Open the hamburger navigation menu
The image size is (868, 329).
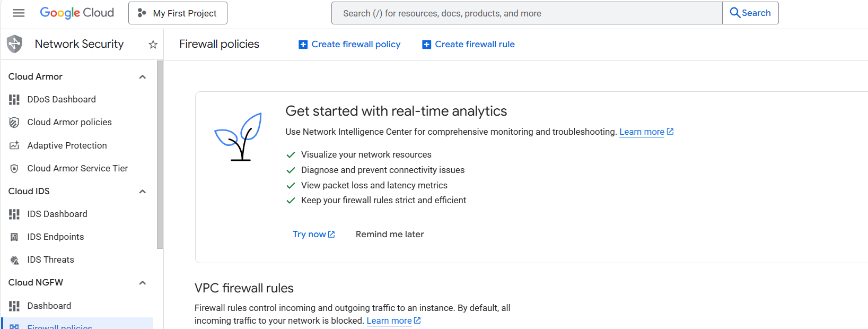click(x=19, y=13)
